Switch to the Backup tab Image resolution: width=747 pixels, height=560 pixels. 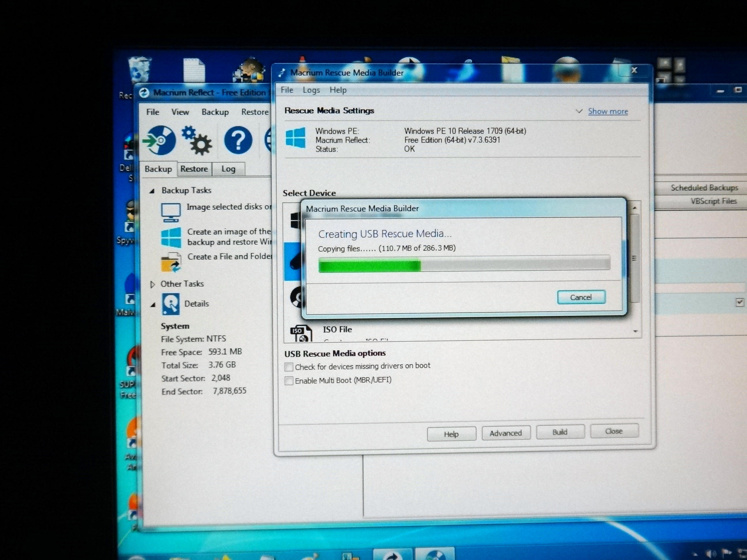[158, 169]
